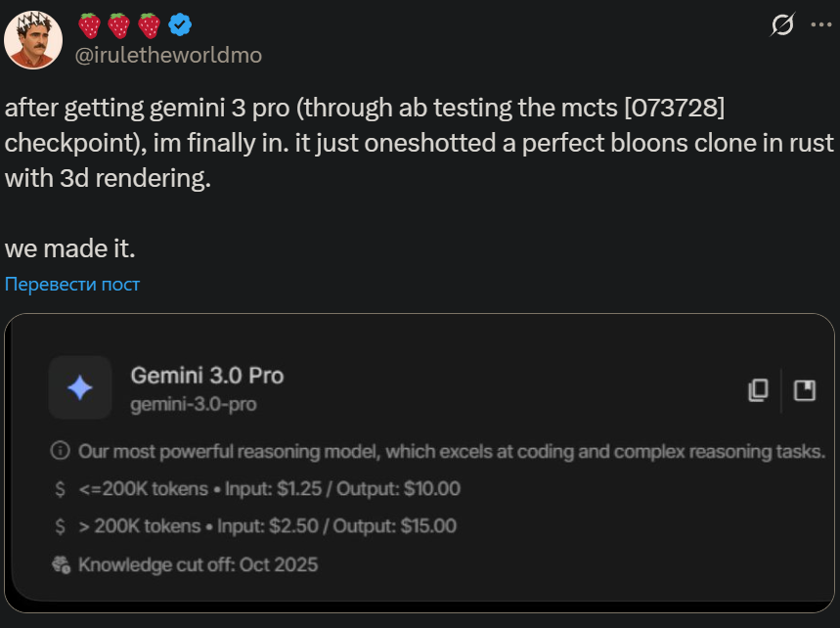This screenshot has height=628, width=840.
Task: Click the strawberry emoji display name
Action: pos(119,24)
